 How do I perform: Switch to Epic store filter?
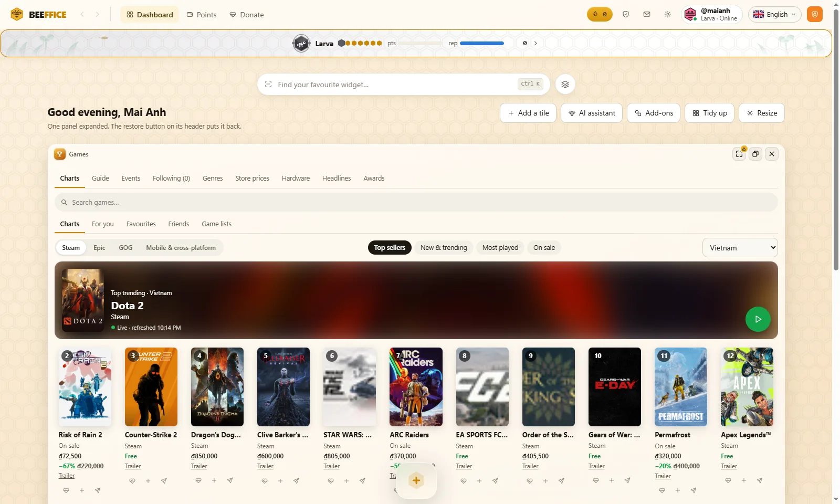click(99, 248)
